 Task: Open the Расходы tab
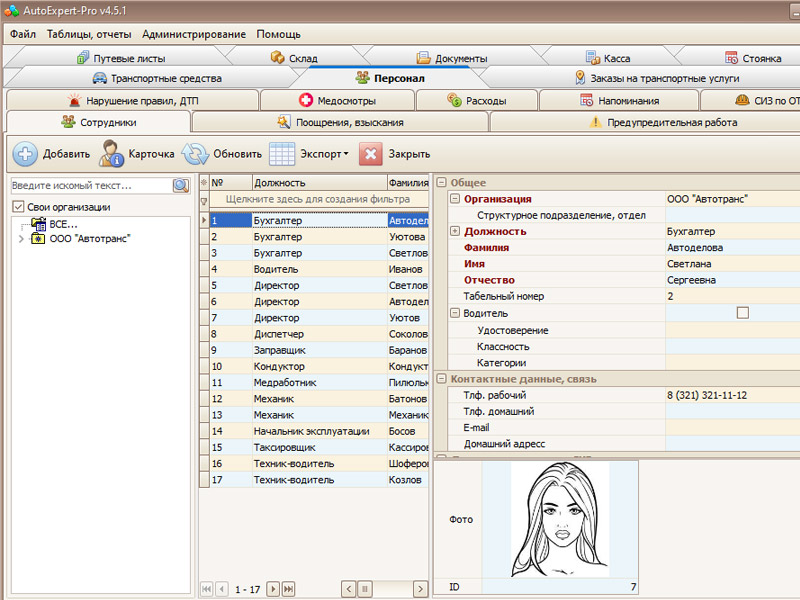point(477,101)
